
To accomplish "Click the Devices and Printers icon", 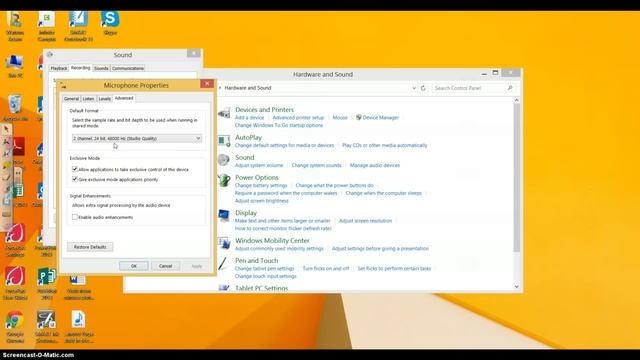I will click(224, 113).
